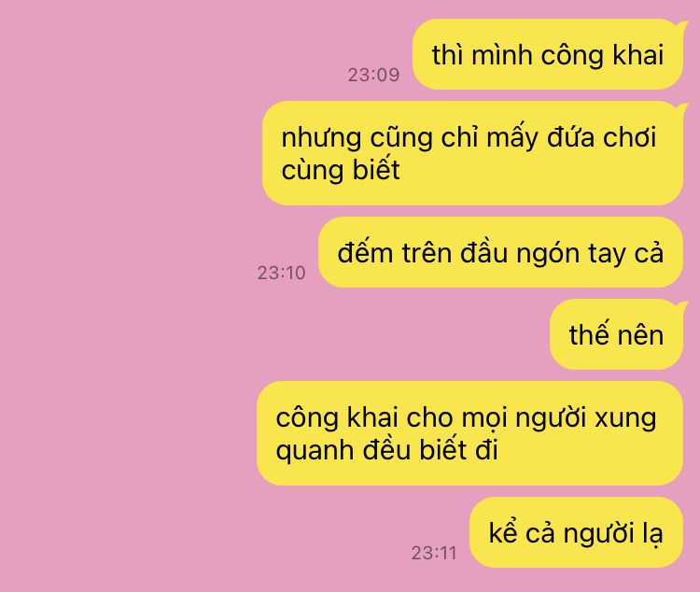
Task: Click the 23:10 timestamp
Action: 281,273
